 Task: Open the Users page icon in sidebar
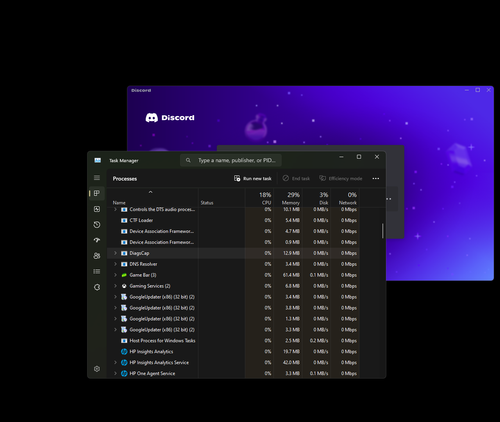97,256
